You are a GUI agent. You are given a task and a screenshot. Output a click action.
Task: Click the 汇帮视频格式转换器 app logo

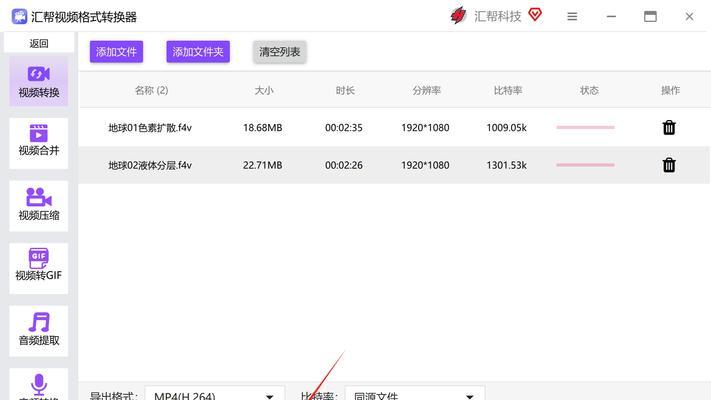(19, 17)
